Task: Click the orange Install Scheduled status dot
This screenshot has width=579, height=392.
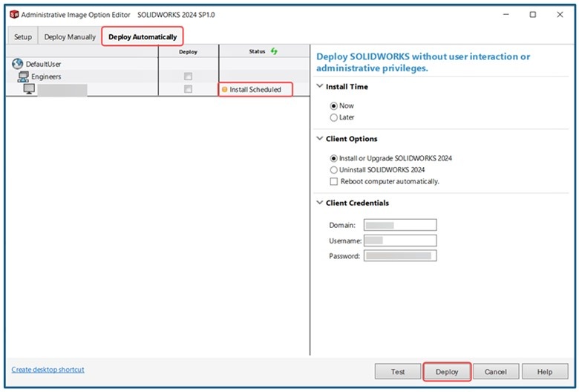Action: click(224, 89)
